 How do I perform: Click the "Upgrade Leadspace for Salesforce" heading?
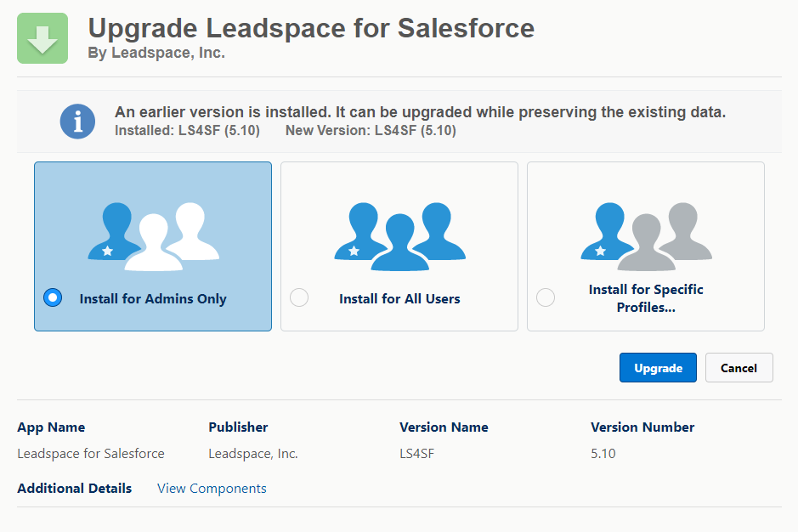pos(311,28)
